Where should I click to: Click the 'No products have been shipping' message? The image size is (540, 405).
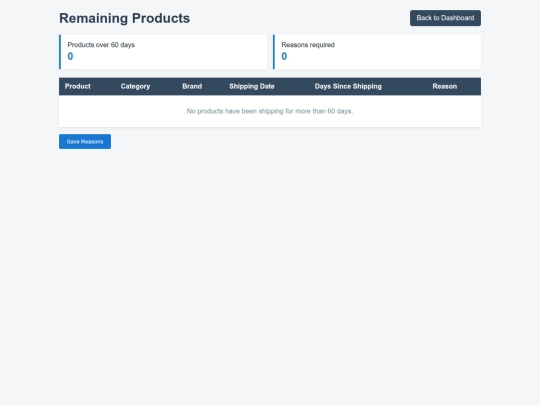(270, 111)
